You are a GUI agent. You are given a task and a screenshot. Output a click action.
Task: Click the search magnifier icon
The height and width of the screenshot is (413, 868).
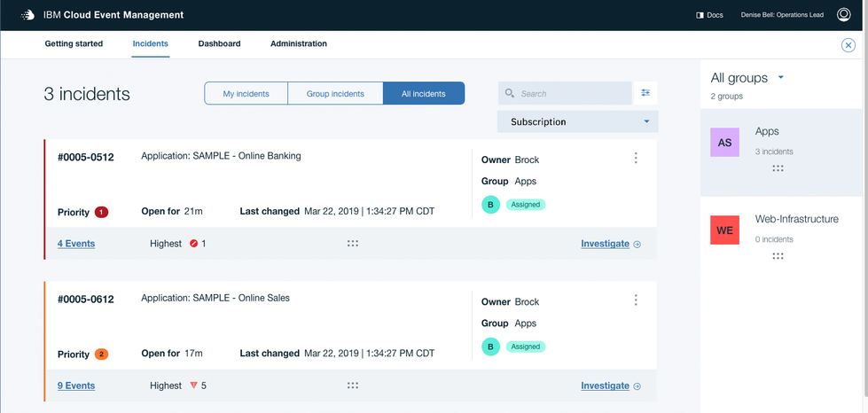click(510, 93)
